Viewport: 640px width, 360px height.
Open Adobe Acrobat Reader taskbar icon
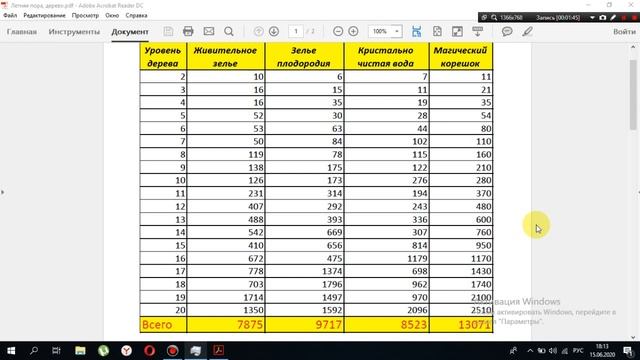pyautogui.click(x=219, y=351)
